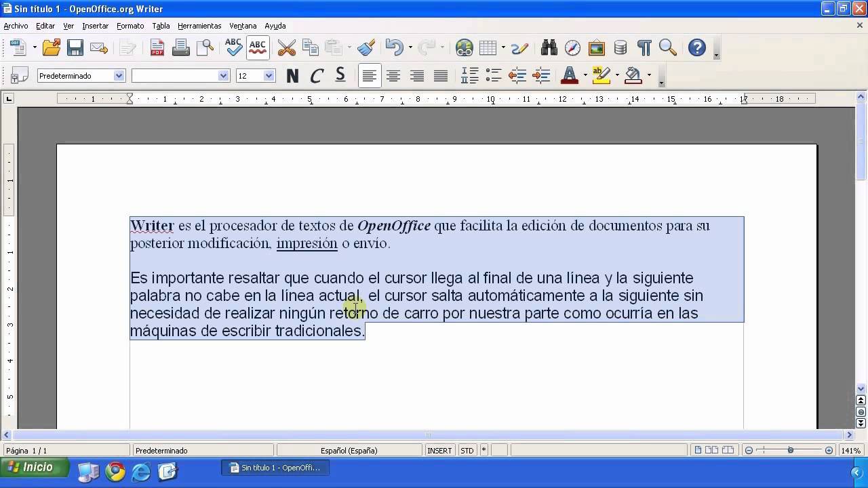The image size is (868, 488).
Task: Open a document with the folder icon
Action: 51,48
